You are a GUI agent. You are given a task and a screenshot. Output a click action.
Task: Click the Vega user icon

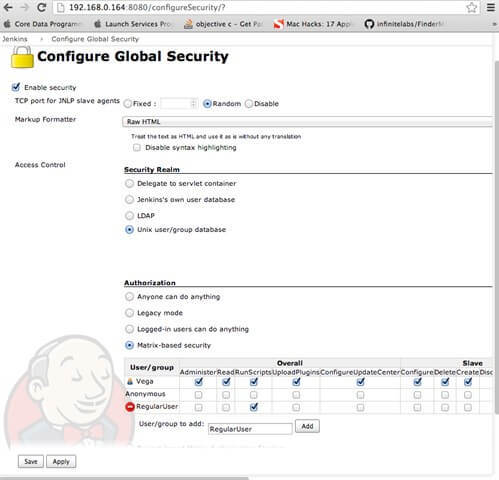[x=130, y=381]
